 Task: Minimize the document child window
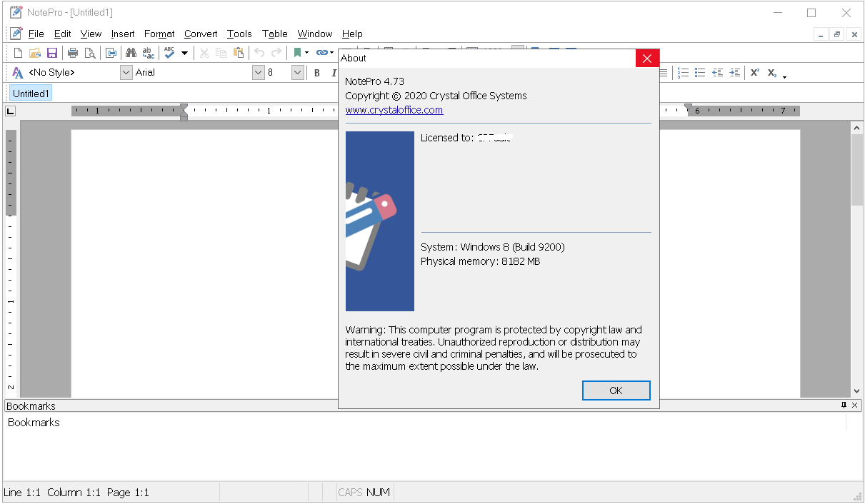coord(821,34)
